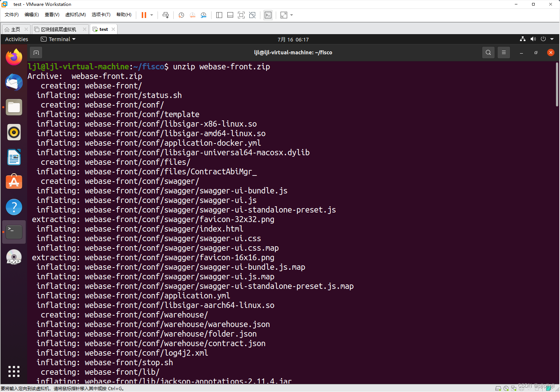
Task: Toggle the thumbnail bar icon in the VMware toolbar
Action: (x=230, y=15)
